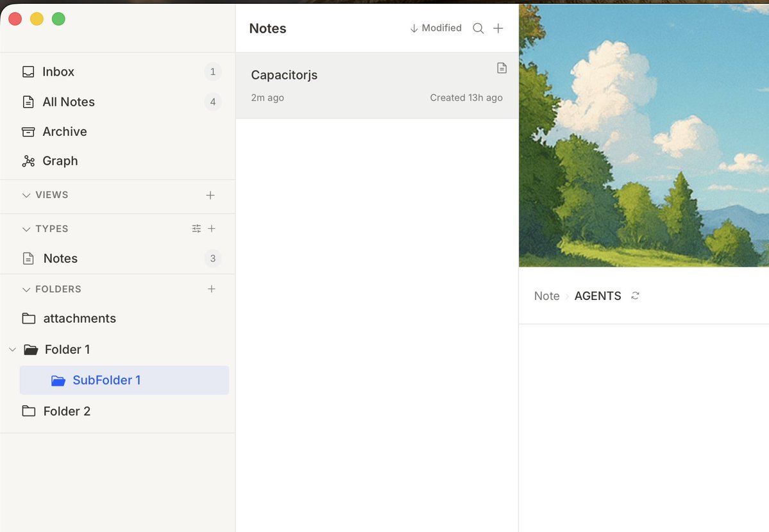769x532 pixels.
Task: Search notes with magnifier icon
Action: 478,28
